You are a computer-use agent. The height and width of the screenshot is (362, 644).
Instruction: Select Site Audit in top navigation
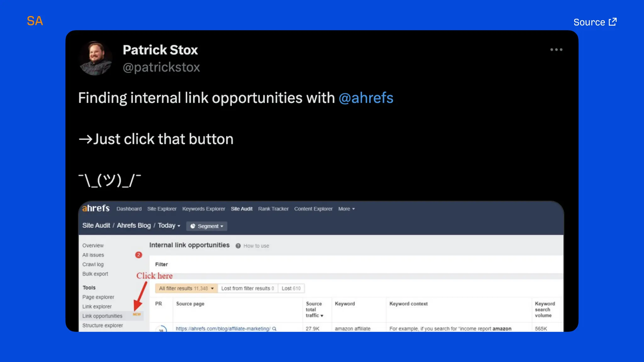[241, 209]
